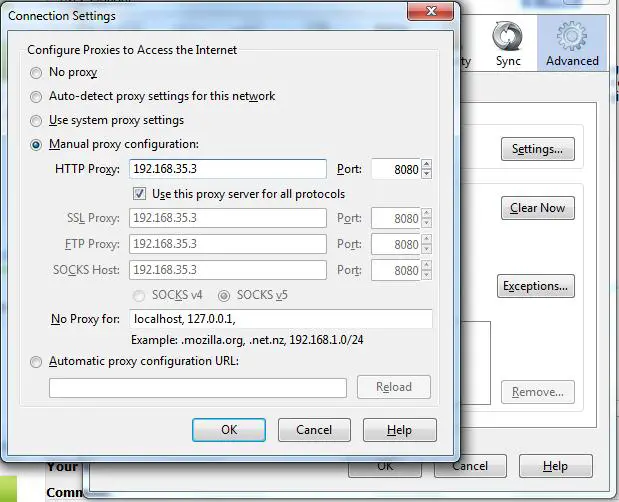Click into the HTTP Proxy address field

coord(228,169)
